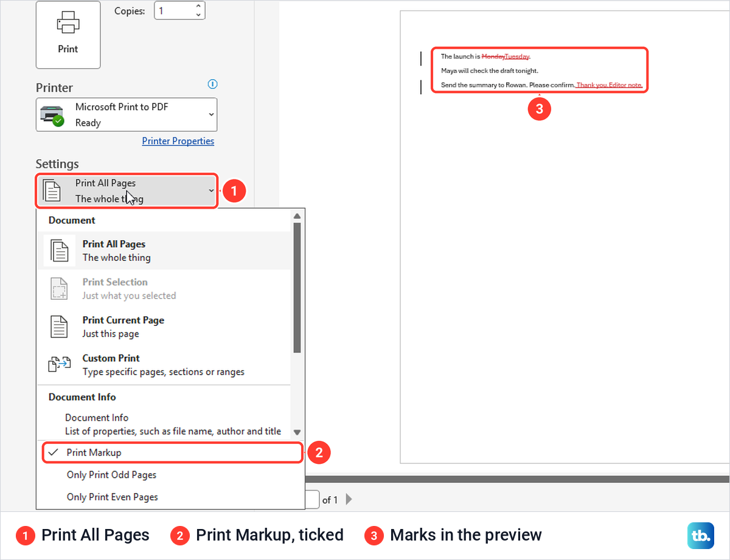Open the Microsoft Print to PDF dropdown

(127, 114)
